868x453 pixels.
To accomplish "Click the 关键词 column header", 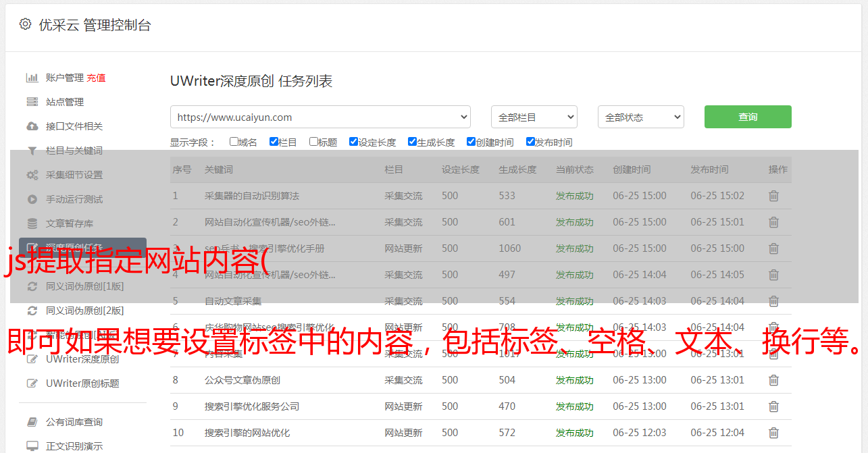I will [219, 169].
